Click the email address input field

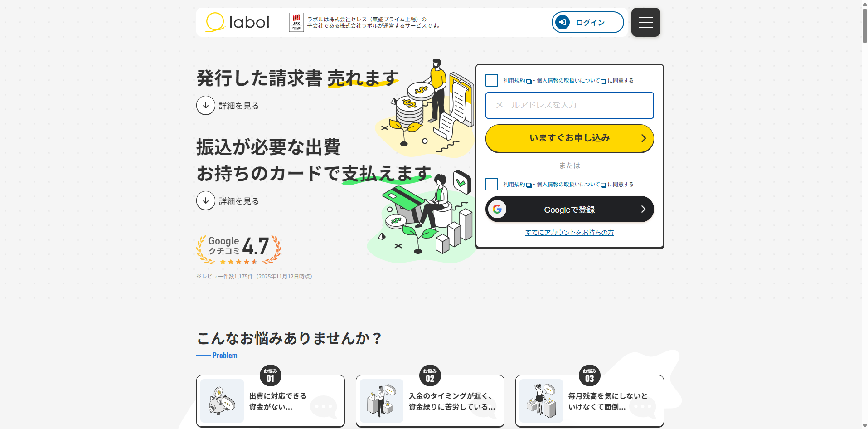tap(569, 105)
